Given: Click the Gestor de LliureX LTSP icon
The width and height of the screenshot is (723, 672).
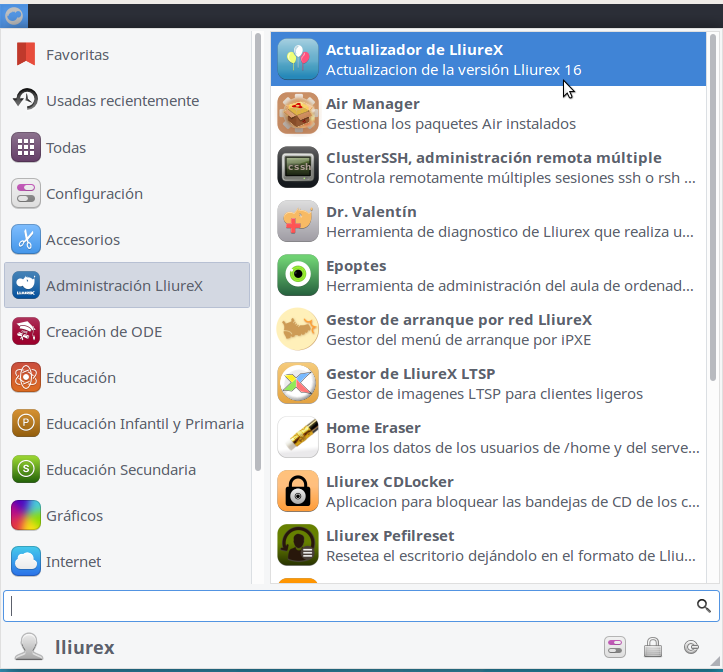Looking at the screenshot, I should [297, 383].
